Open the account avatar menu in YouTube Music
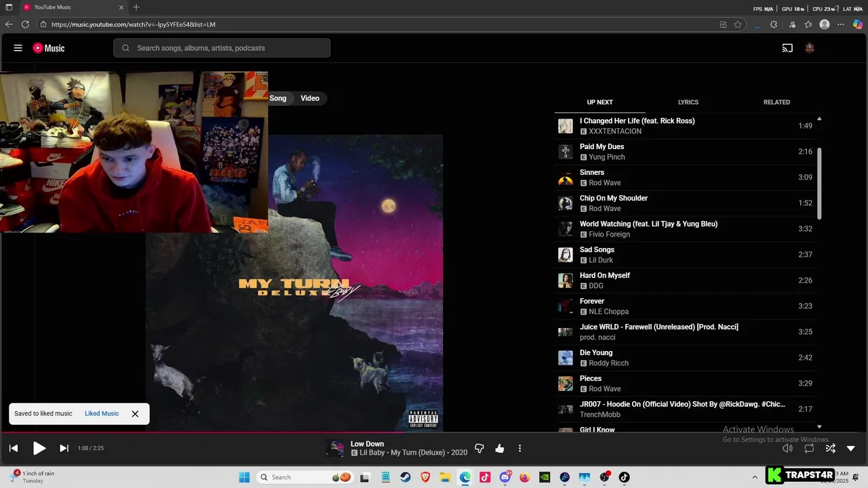This screenshot has height=488, width=868. pyautogui.click(x=809, y=48)
